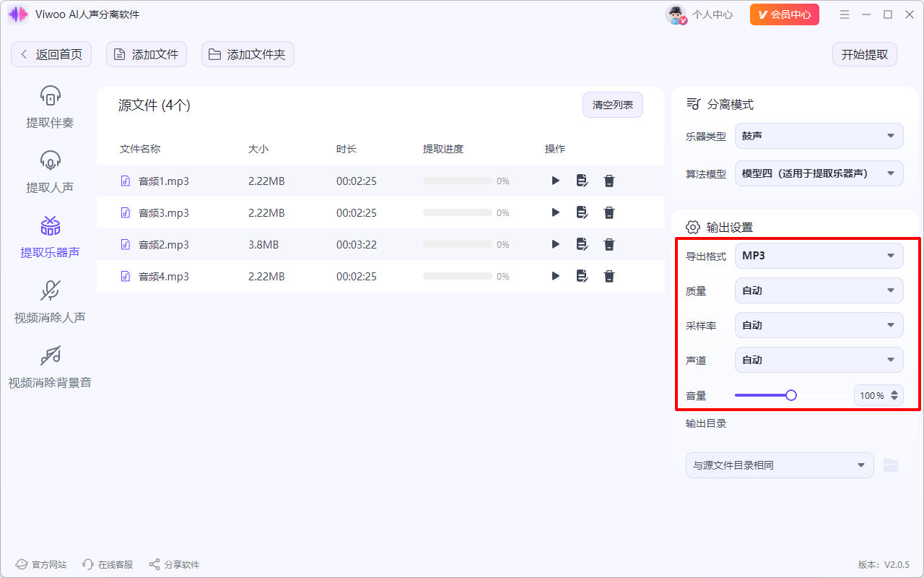This screenshot has height=578, width=924.
Task: Click edit icon for 音频3.mp3
Action: [x=582, y=212]
